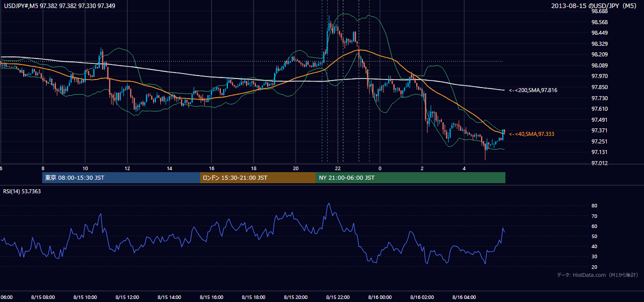Click the 8/15 08:00 bottom time label
644x302 pixels.
click(x=42, y=297)
